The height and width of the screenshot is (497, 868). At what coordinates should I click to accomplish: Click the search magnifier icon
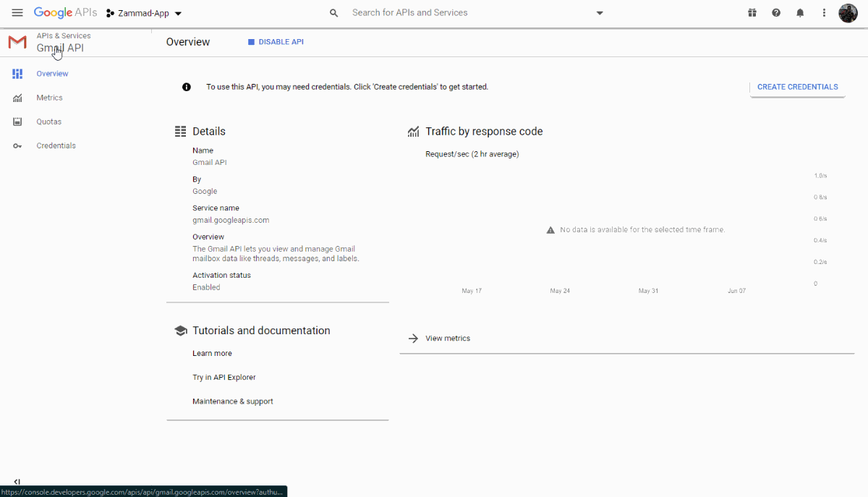[x=333, y=13]
